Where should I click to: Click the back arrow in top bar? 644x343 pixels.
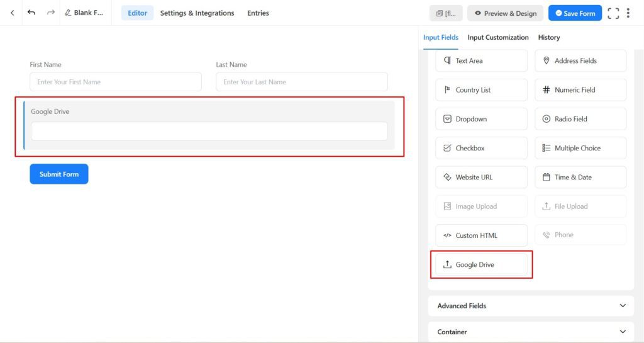13,13
